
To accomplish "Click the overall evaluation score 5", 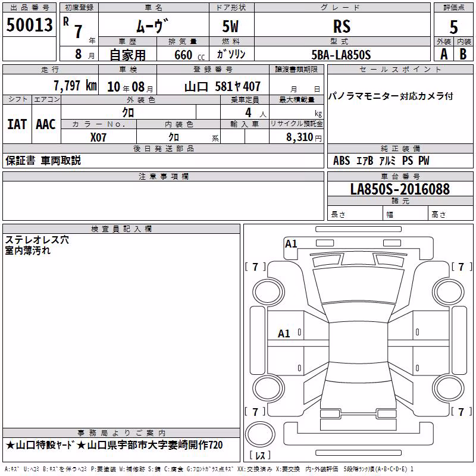I will click(x=453, y=27).
